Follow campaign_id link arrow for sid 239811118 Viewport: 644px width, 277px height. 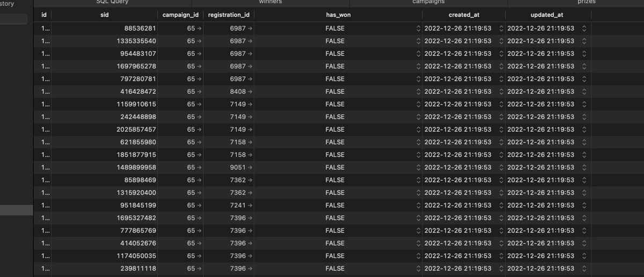[199, 268]
